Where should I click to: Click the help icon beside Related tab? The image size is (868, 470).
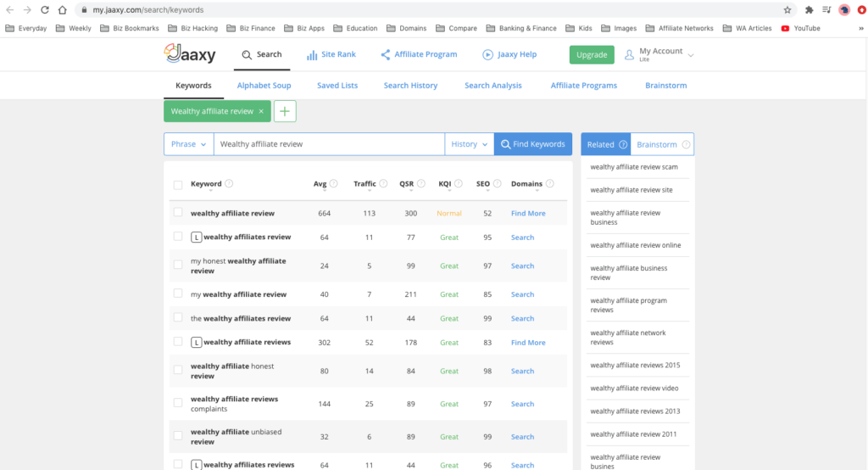point(623,144)
